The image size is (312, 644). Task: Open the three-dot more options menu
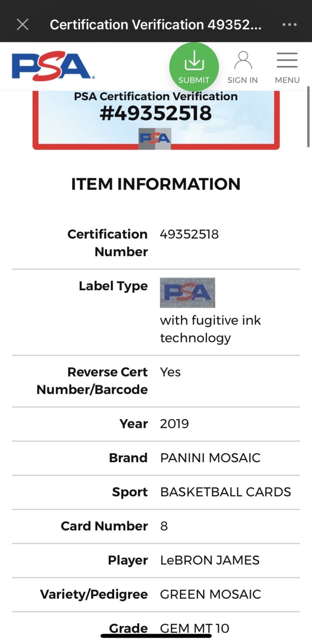[290, 25]
